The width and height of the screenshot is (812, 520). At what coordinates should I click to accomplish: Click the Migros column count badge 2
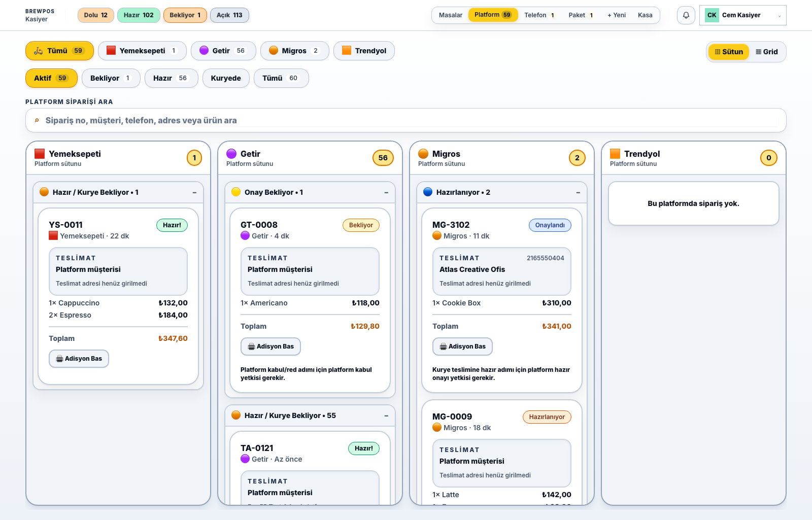577,158
